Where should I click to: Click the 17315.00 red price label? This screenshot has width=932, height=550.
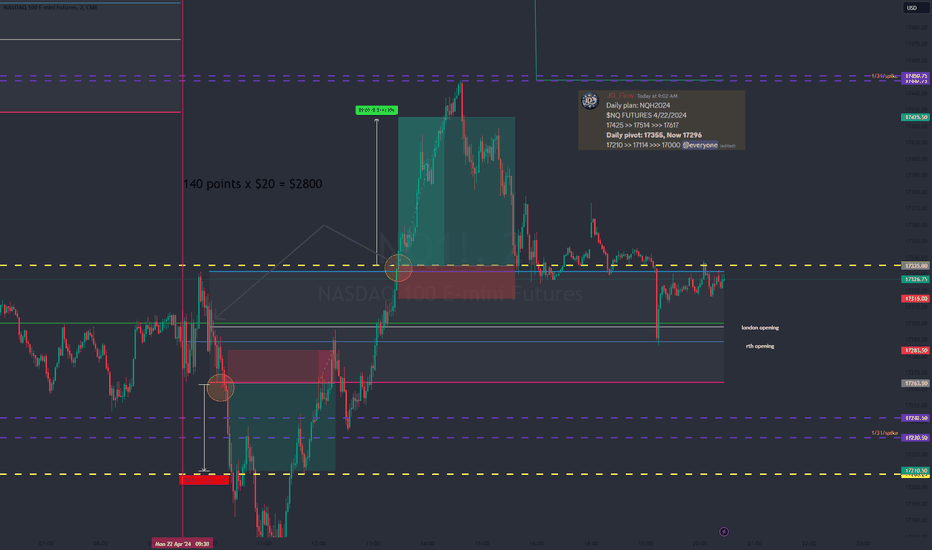[x=915, y=298]
